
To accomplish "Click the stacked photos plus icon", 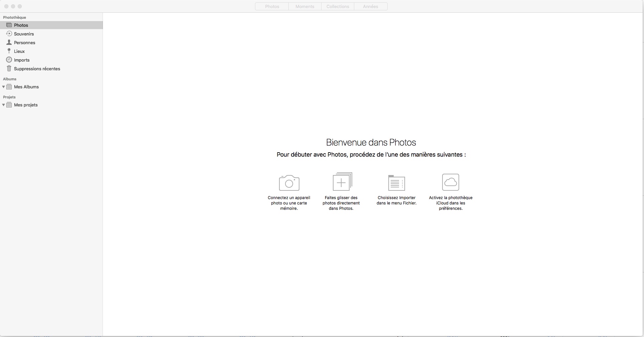I will click(x=342, y=181).
